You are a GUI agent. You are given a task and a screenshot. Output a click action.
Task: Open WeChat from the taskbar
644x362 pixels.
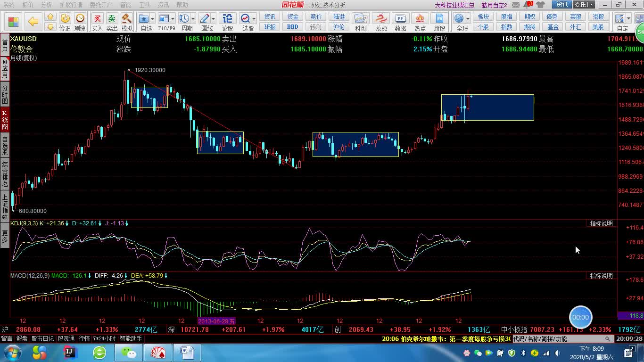[128, 353]
